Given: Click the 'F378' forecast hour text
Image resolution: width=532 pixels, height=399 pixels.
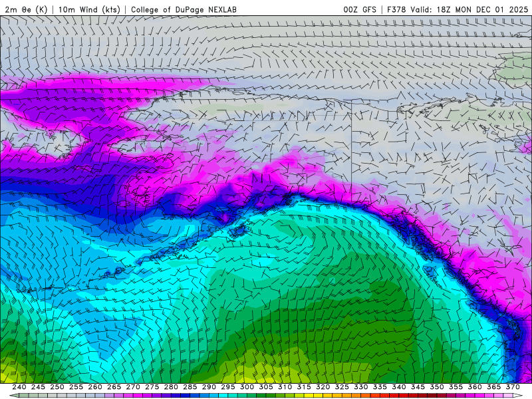Looking at the screenshot, I should (396, 9).
